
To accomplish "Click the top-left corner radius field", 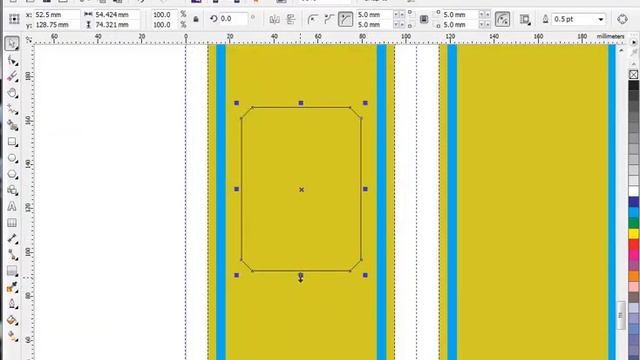I will 374,15.
